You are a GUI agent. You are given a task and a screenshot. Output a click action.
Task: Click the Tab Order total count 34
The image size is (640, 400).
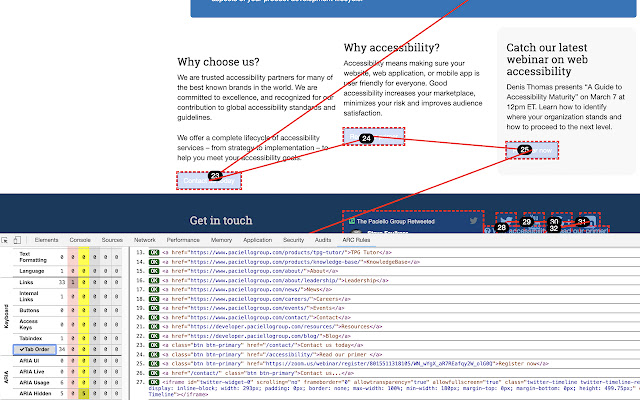tap(62, 349)
